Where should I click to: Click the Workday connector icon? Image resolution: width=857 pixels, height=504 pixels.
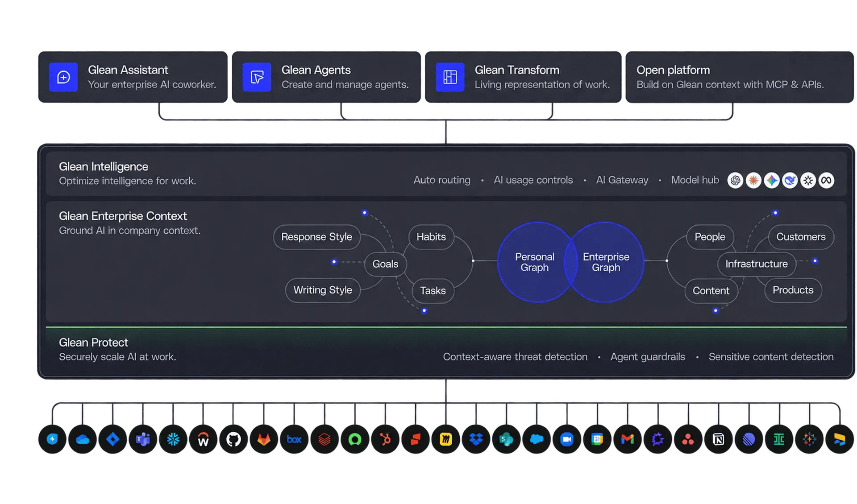(204, 439)
